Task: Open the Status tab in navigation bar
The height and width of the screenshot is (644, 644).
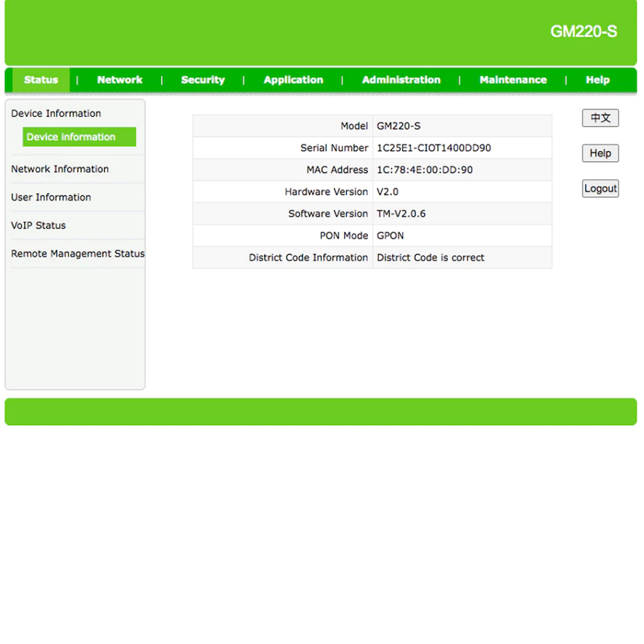Action: pyautogui.click(x=41, y=80)
